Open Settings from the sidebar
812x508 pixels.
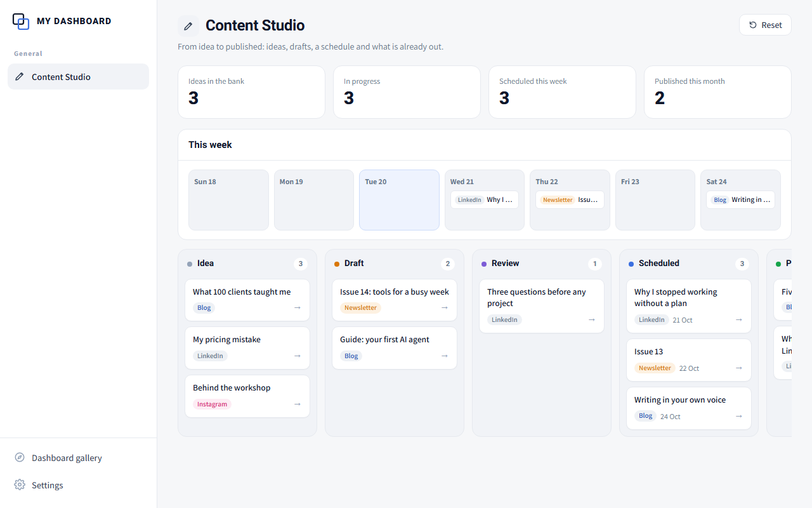pos(78,485)
